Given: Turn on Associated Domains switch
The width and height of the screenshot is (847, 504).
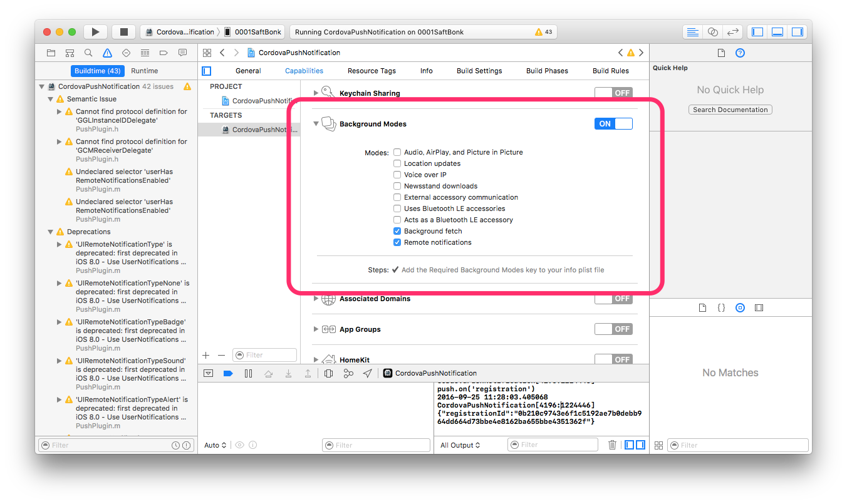Looking at the screenshot, I should 613,299.
